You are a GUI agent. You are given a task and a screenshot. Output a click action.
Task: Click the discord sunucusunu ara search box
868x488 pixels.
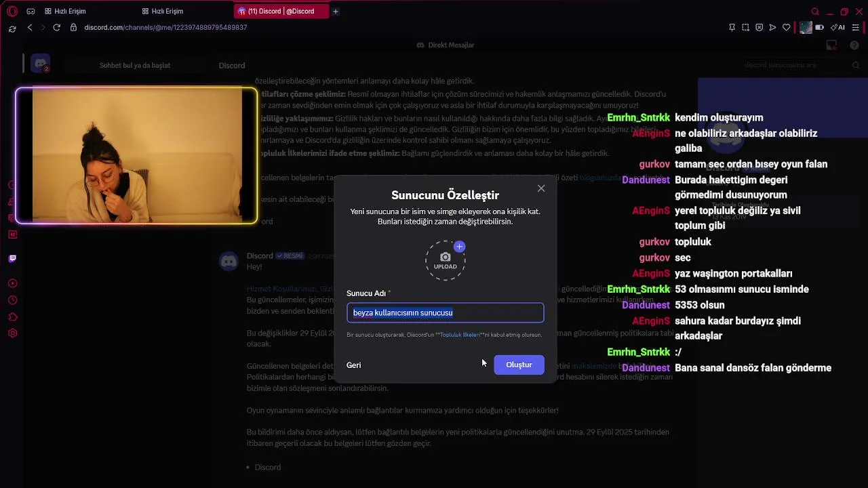(x=800, y=65)
